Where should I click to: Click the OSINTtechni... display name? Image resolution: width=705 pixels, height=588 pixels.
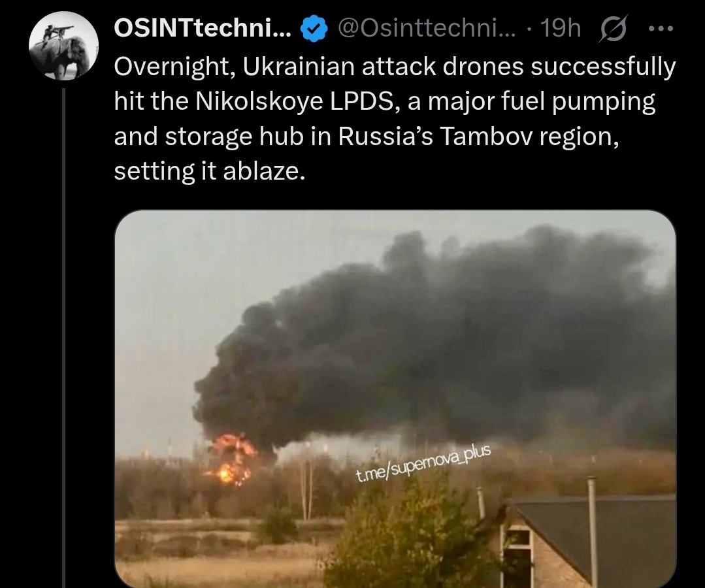(x=203, y=29)
